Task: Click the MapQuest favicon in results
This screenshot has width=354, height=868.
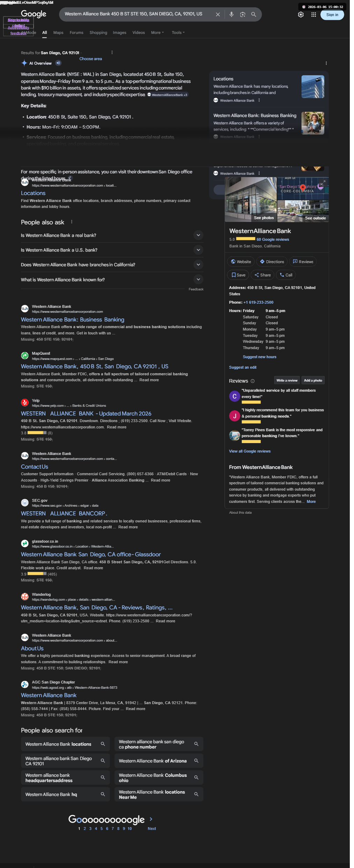Action: 25,356
